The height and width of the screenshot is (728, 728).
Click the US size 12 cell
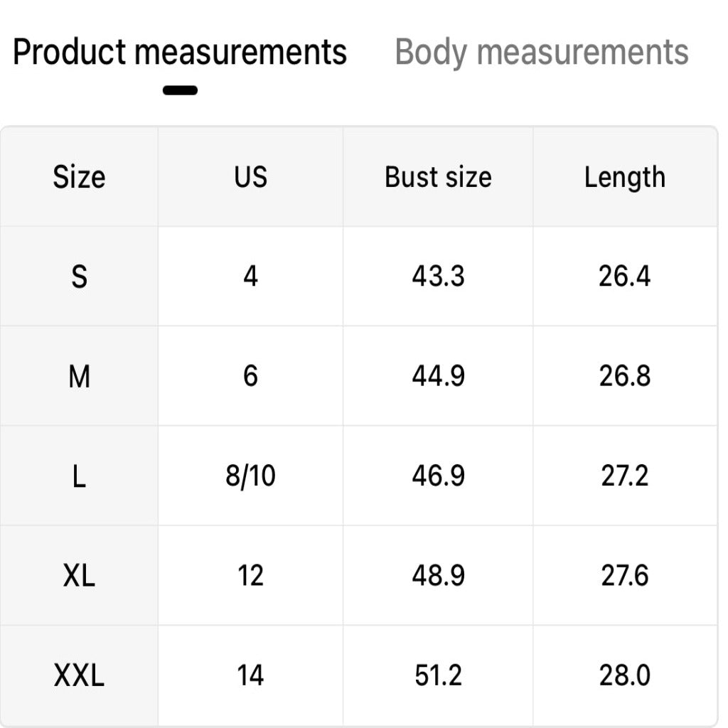click(251, 576)
